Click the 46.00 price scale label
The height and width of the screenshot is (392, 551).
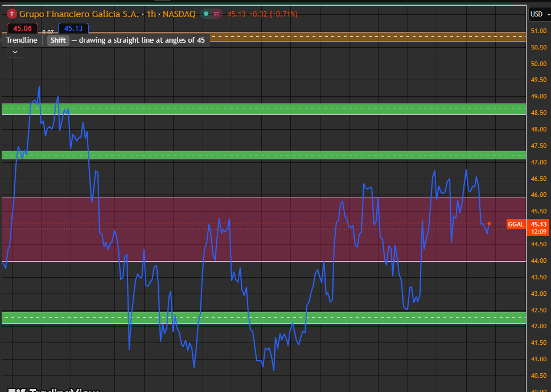coord(538,195)
